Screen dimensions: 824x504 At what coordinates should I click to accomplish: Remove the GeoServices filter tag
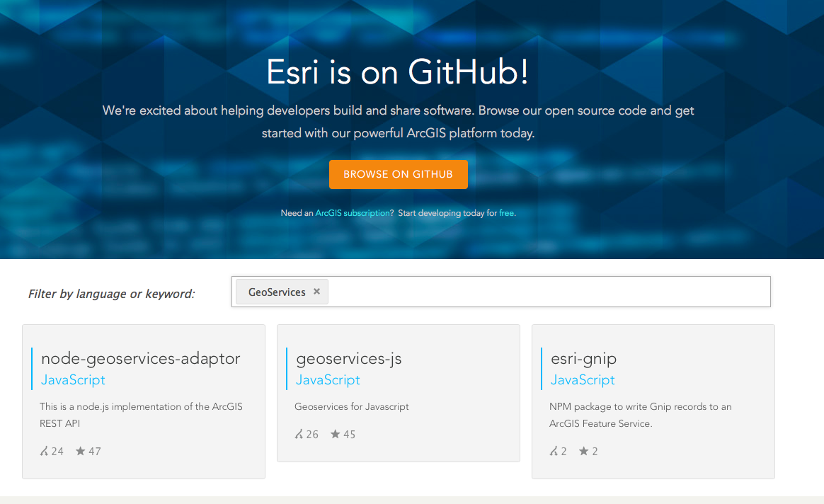tap(316, 291)
